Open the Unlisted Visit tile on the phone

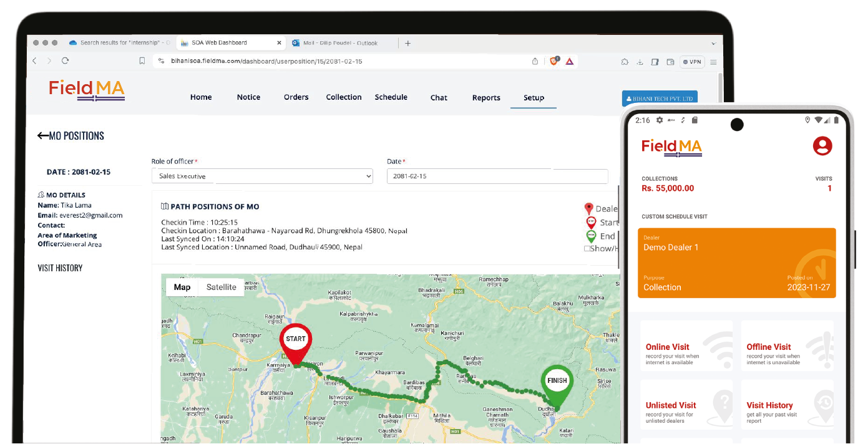[x=686, y=404]
